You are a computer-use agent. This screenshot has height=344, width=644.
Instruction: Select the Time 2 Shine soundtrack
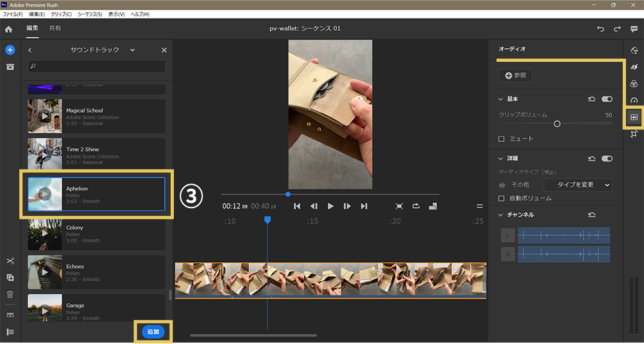click(97, 155)
